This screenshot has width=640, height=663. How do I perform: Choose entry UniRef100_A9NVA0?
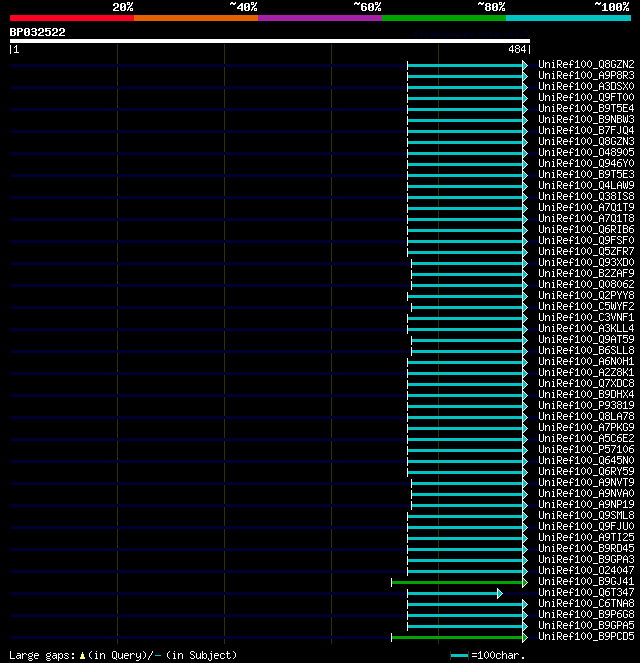pyautogui.click(x=586, y=493)
